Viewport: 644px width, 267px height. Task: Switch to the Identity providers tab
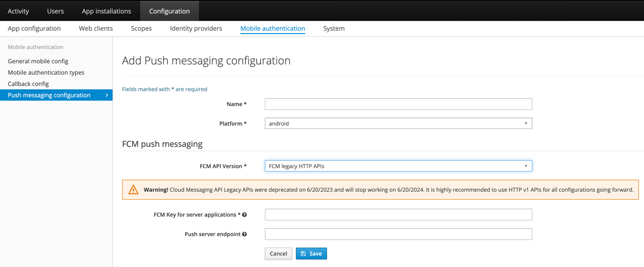click(196, 28)
